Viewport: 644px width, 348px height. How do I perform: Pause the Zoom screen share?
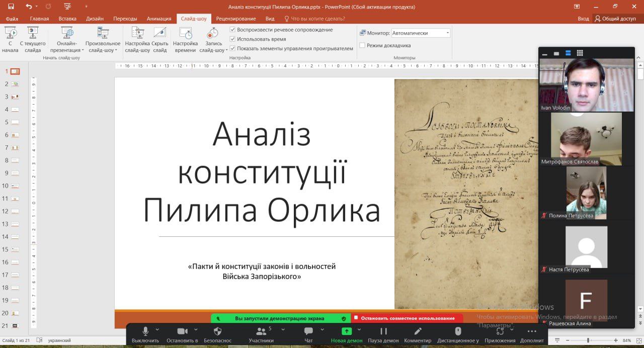coord(383,331)
